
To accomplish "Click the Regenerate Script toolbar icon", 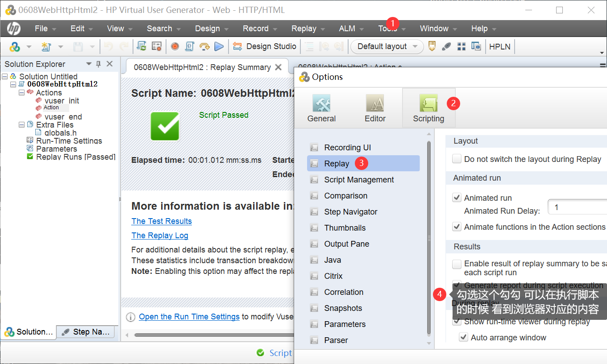I will (141, 46).
